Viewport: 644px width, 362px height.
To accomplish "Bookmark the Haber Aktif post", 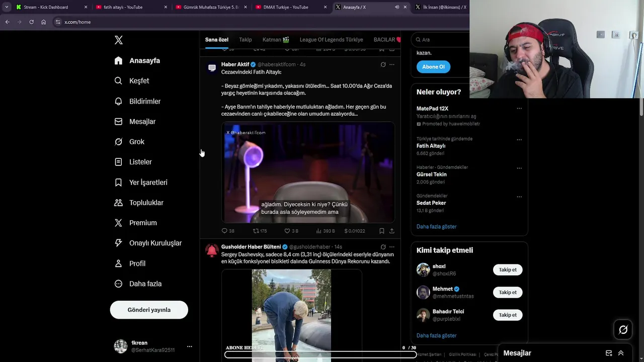I will tap(382, 231).
